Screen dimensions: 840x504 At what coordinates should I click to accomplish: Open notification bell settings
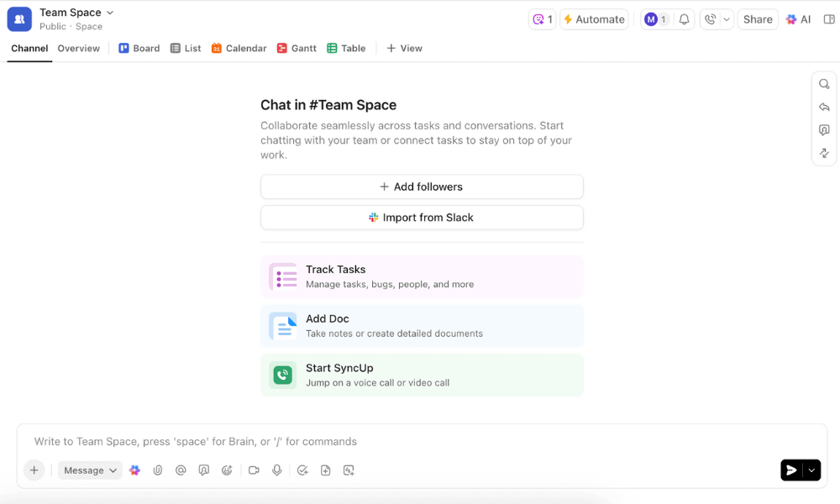(x=684, y=19)
